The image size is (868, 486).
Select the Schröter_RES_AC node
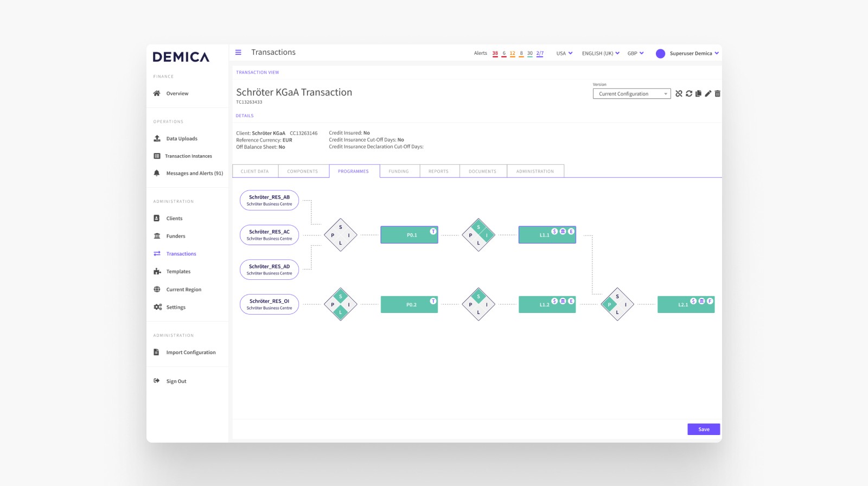(269, 235)
